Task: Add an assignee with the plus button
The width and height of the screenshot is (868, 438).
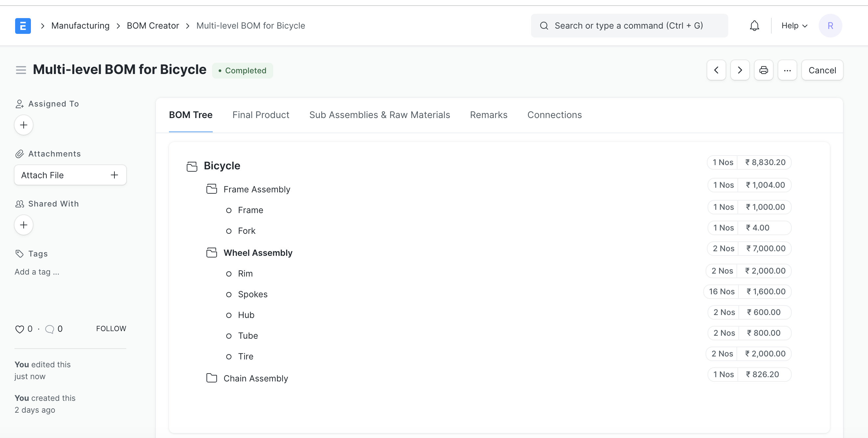Action: point(23,125)
